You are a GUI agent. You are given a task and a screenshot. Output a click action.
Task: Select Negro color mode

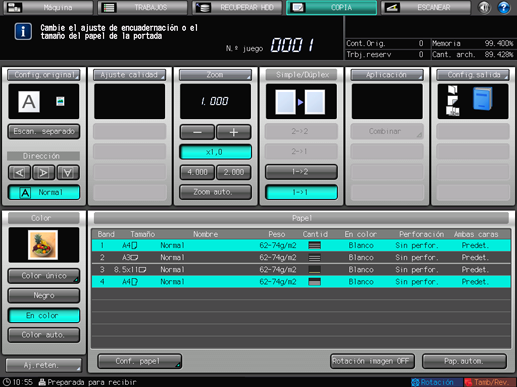[44, 295]
